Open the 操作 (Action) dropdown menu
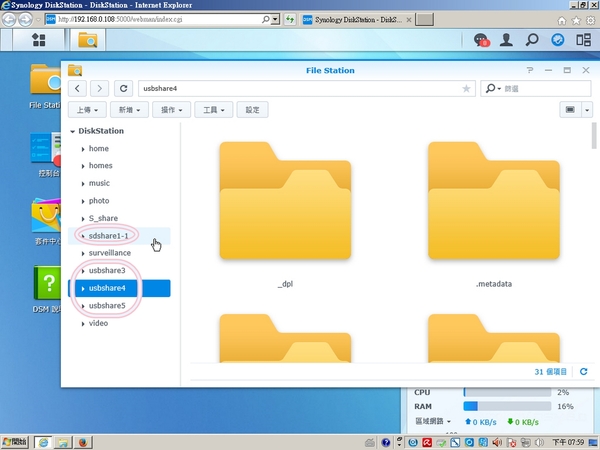Screen dimensions: 600x450 click(x=175, y=110)
